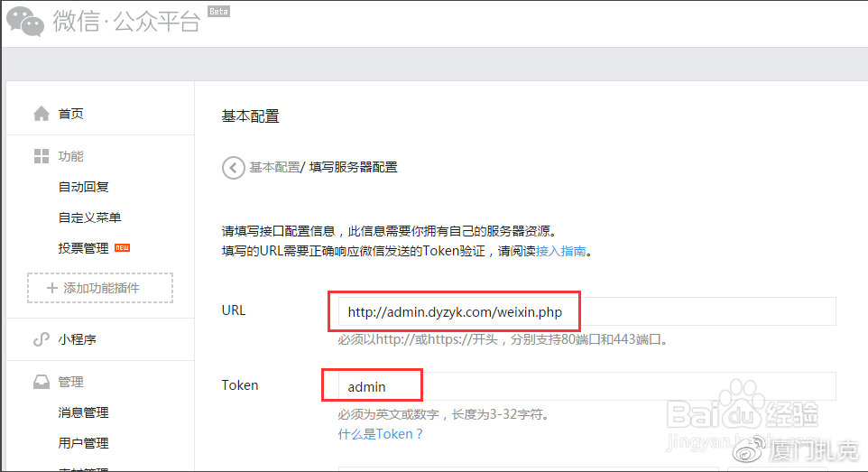Click the text 请填写接口配置信息

tap(279, 231)
